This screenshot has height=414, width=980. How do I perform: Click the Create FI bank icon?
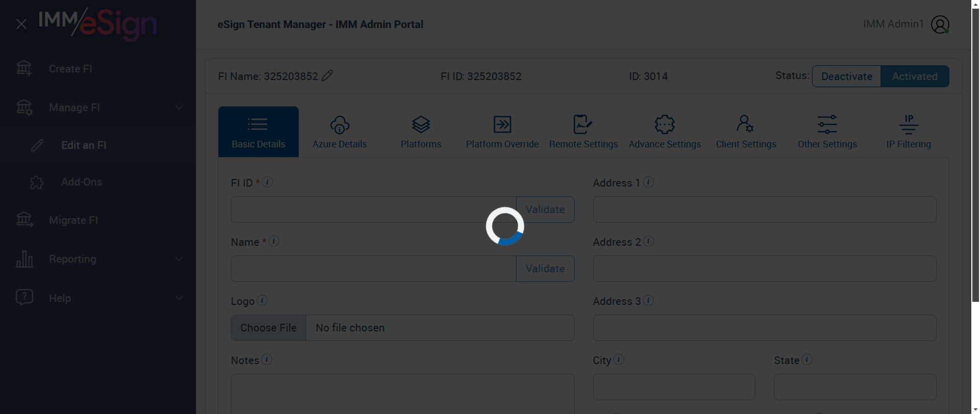24,68
